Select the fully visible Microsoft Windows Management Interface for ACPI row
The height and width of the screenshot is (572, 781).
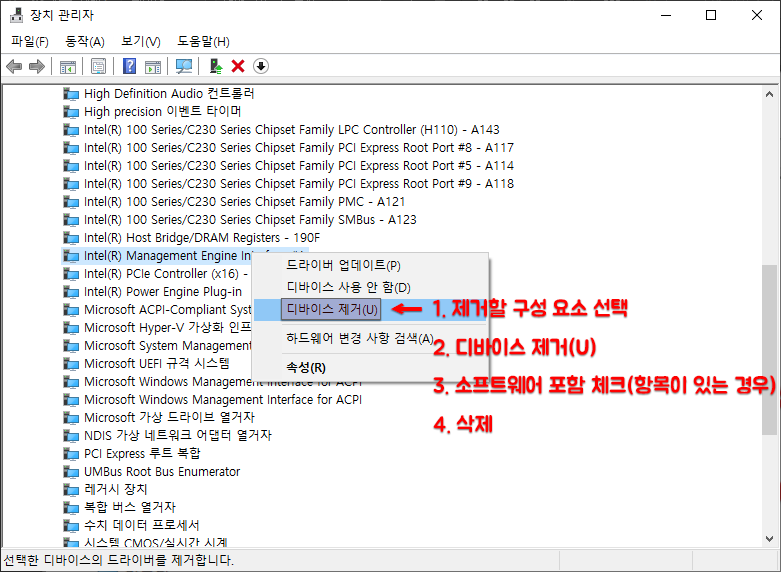(223, 400)
